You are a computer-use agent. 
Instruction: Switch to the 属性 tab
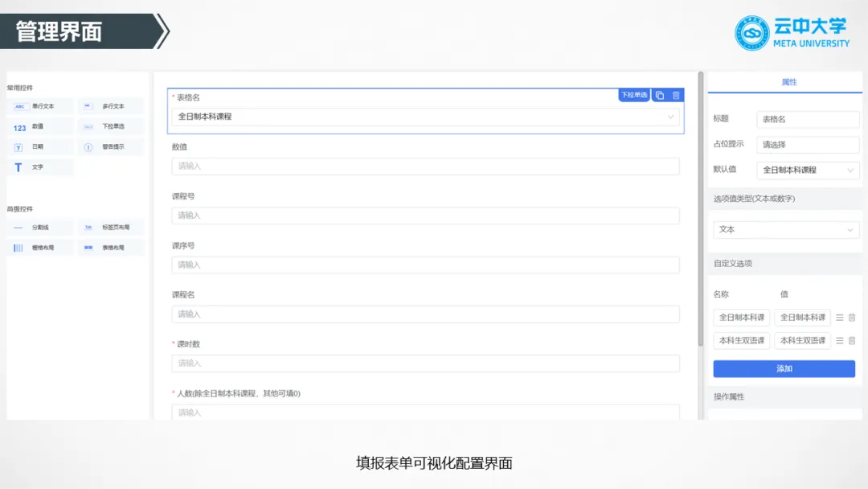(x=789, y=82)
